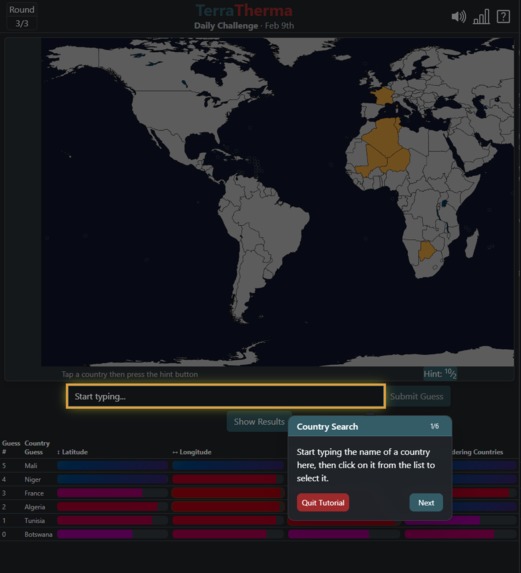Click the Show Results button

259,422
